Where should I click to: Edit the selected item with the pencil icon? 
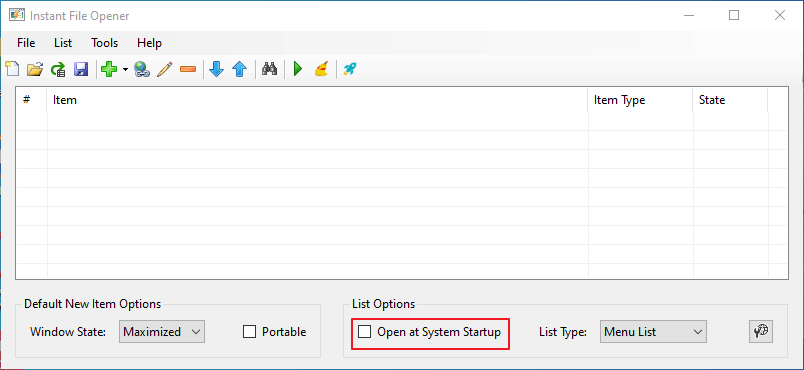[x=165, y=69]
